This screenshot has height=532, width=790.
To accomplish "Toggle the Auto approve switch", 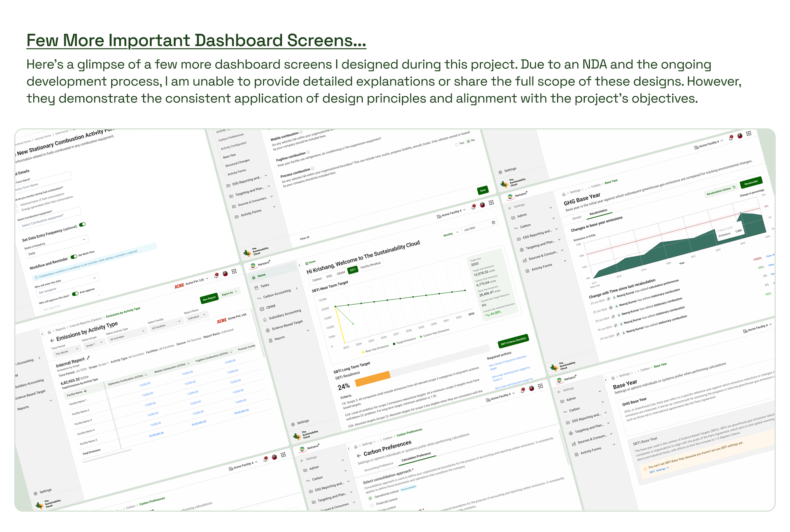I will (x=75, y=294).
